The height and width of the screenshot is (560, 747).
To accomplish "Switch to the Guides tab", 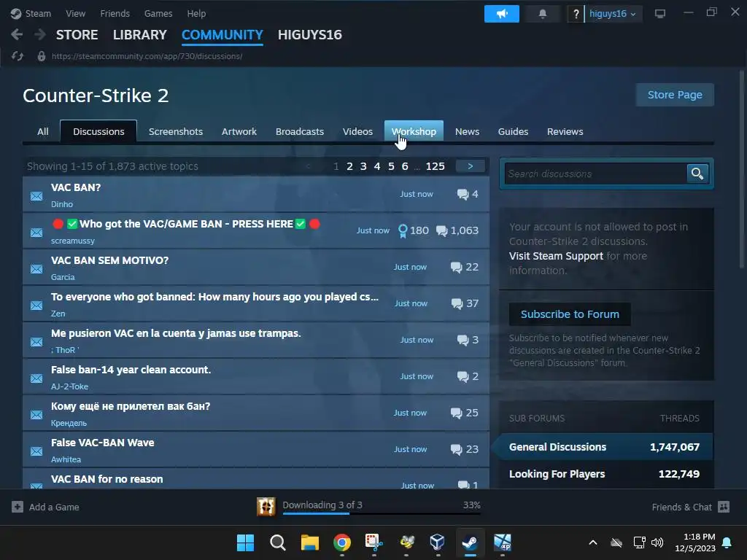I will tap(513, 131).
